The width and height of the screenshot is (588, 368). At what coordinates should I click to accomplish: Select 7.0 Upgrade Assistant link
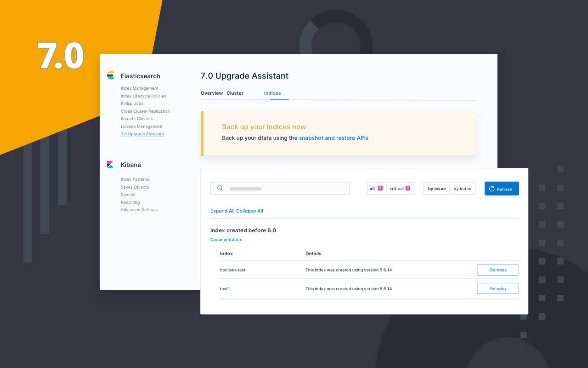click(142, 134)
